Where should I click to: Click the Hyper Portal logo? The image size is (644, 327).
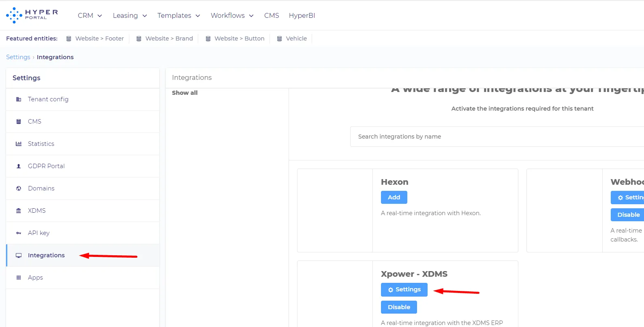pyautogui.click(x=32, y=15)
